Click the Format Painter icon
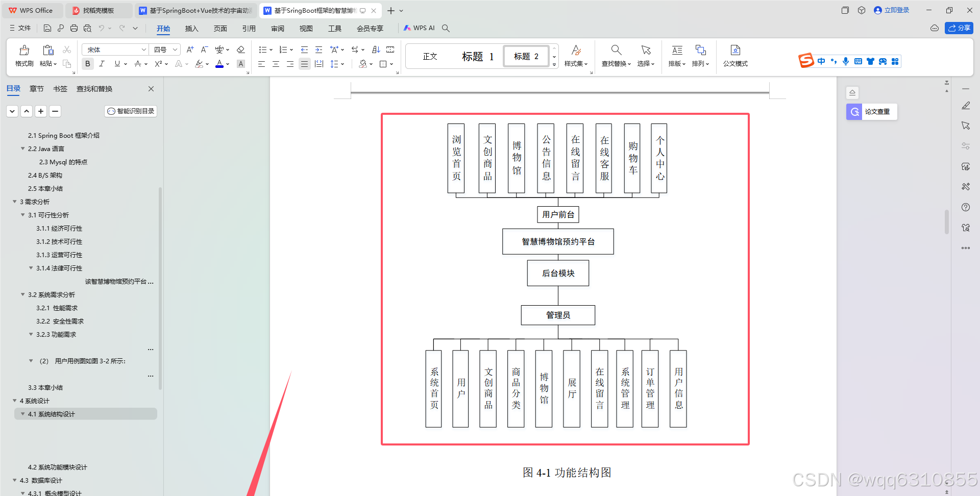This screenshot has width=980, height=496. pyautogui.click(x=24, y=50)
